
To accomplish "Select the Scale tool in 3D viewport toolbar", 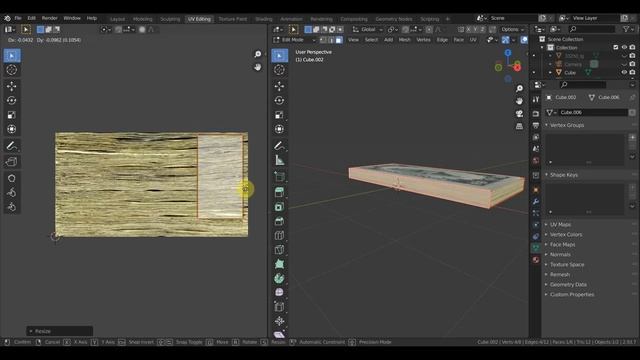I will click(x=280, y=115).
